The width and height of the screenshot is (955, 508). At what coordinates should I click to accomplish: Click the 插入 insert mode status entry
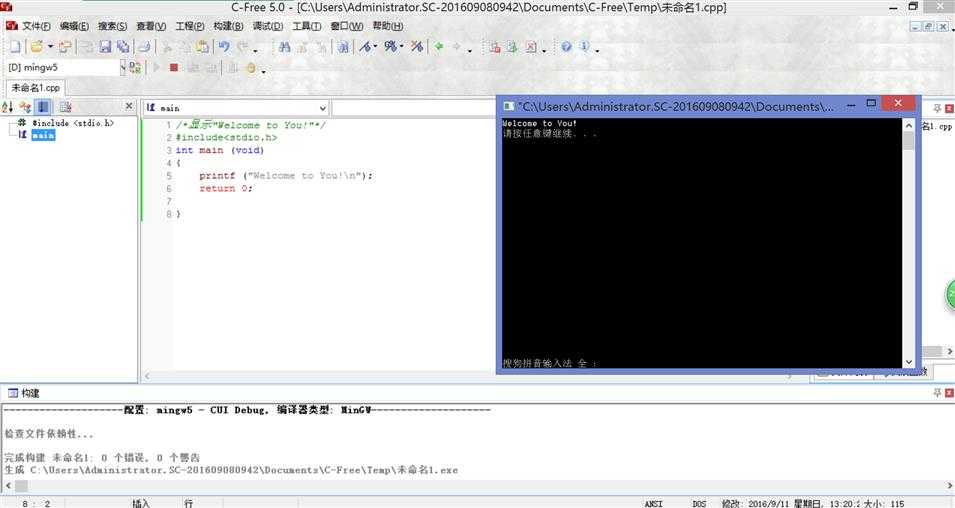click(141, 503)
